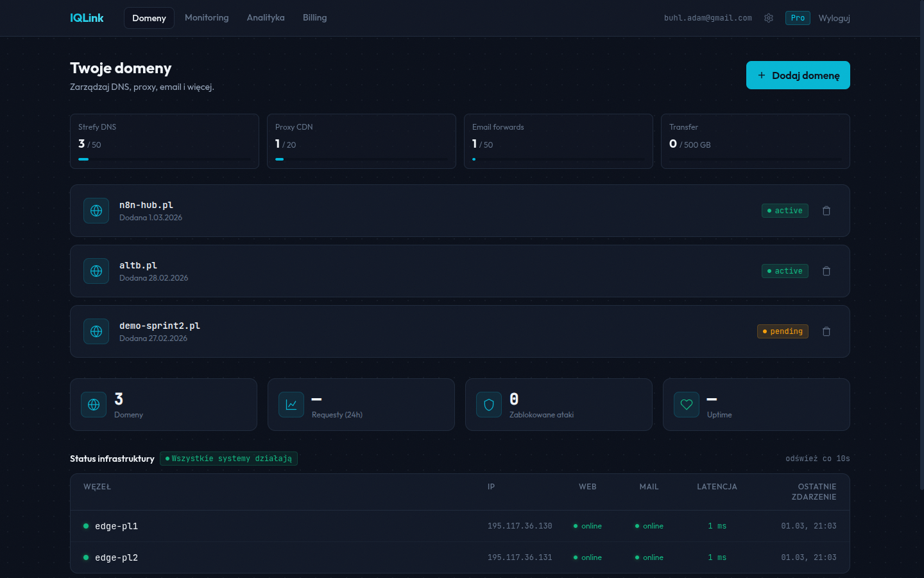Click the settings gear icon in header
924x578 pixels.
point(769,18)
